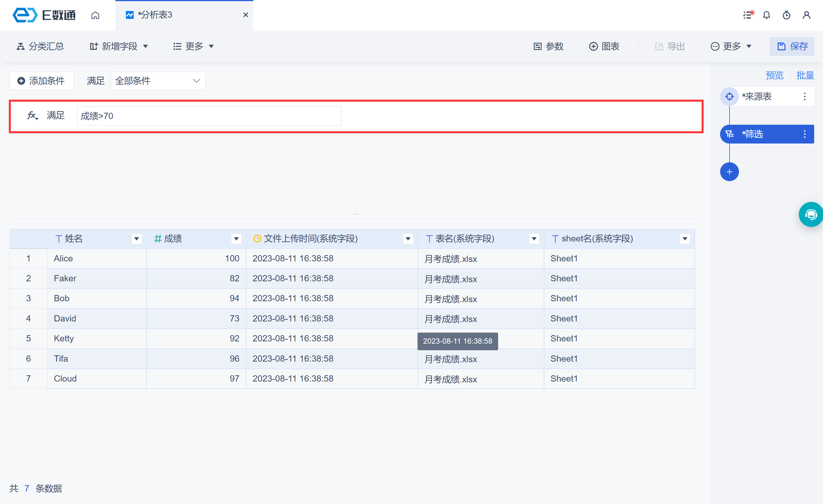Add a new step with blue plus circle
The height and width of the screenshot is (504, 823).
pyautogui.click(x=729, y=172)
